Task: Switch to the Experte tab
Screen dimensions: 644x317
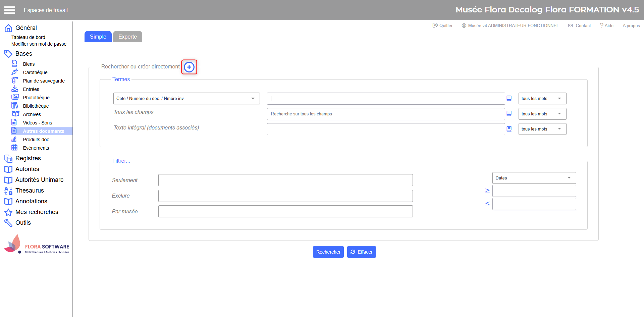Action: [x=127, y=37]
